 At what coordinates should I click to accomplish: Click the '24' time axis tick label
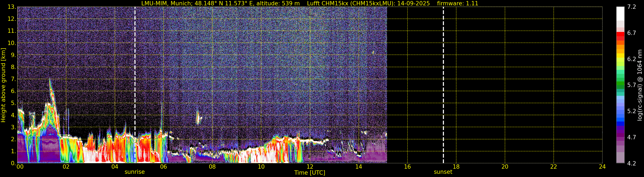[602, 167]
